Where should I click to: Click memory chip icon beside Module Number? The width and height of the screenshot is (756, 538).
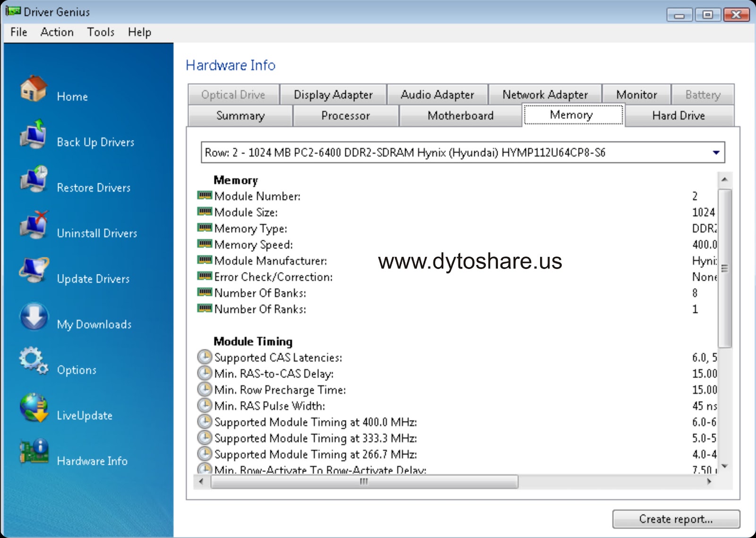point(205,195)
